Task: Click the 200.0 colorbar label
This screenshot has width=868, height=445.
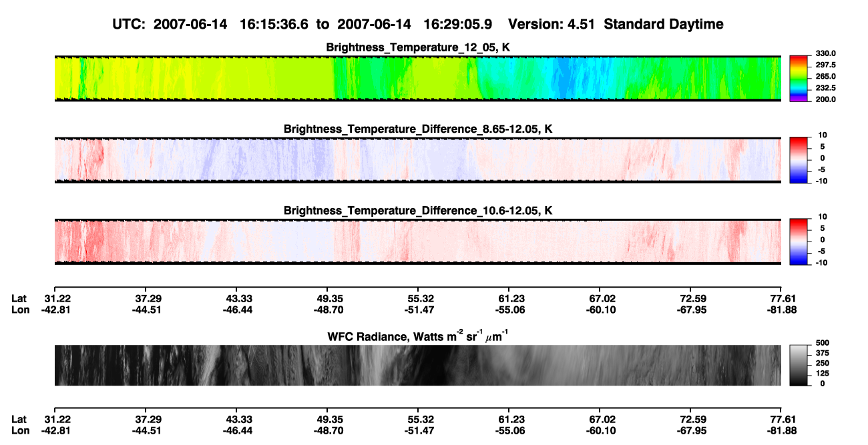Action: click(x=825, y=99)
